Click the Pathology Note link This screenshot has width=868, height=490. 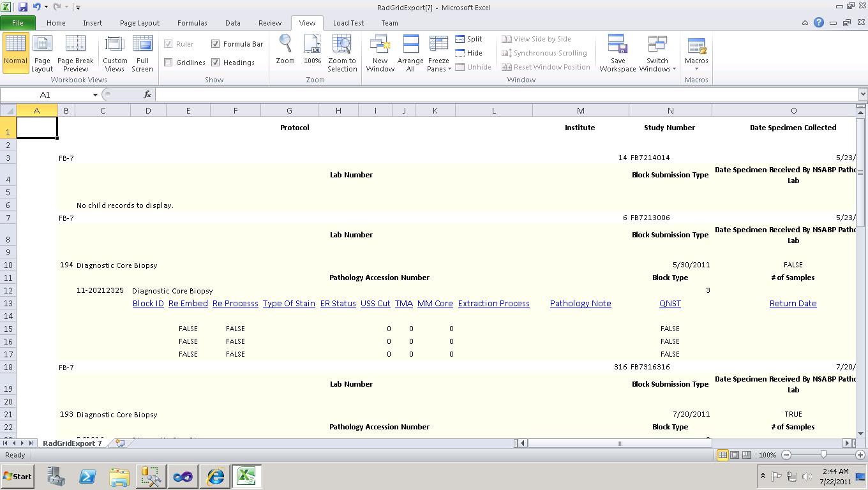580,304
